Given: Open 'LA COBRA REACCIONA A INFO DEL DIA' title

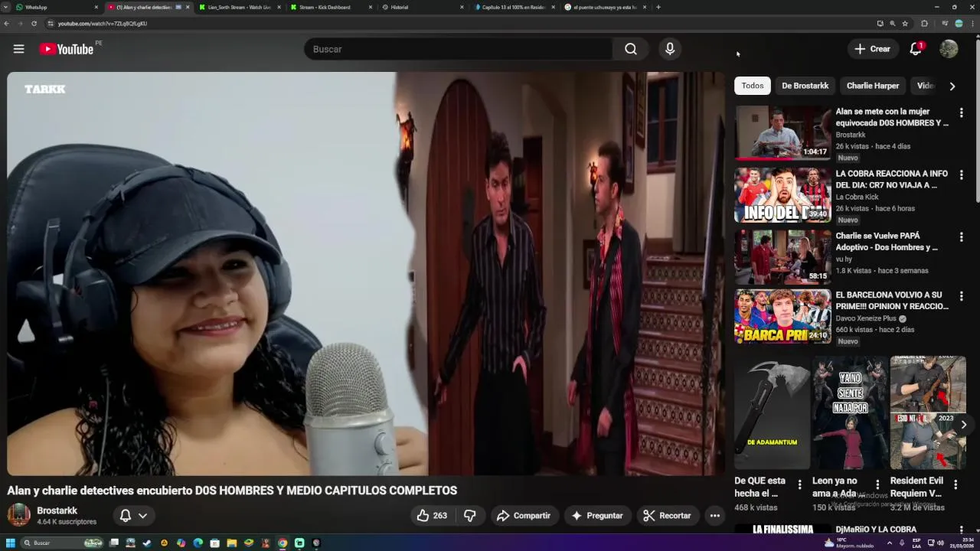Looking at the screenshot, I should coord(892,179).
